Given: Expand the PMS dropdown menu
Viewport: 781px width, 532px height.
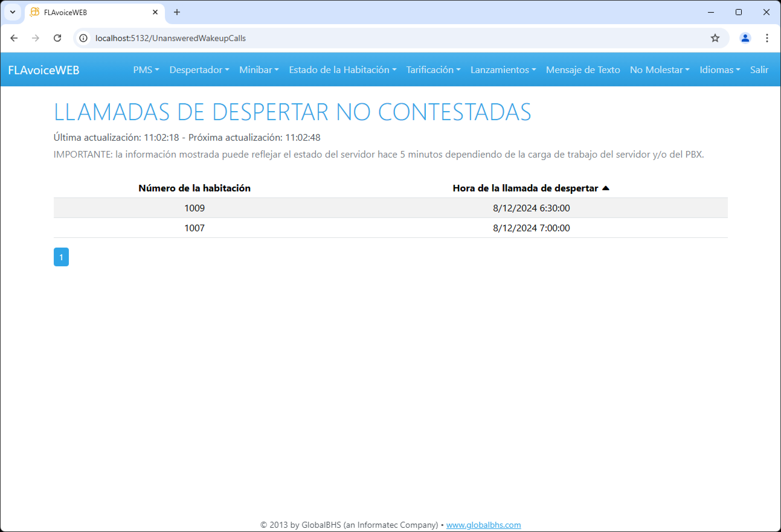Looking at the screenshot, I should (146, 70).
